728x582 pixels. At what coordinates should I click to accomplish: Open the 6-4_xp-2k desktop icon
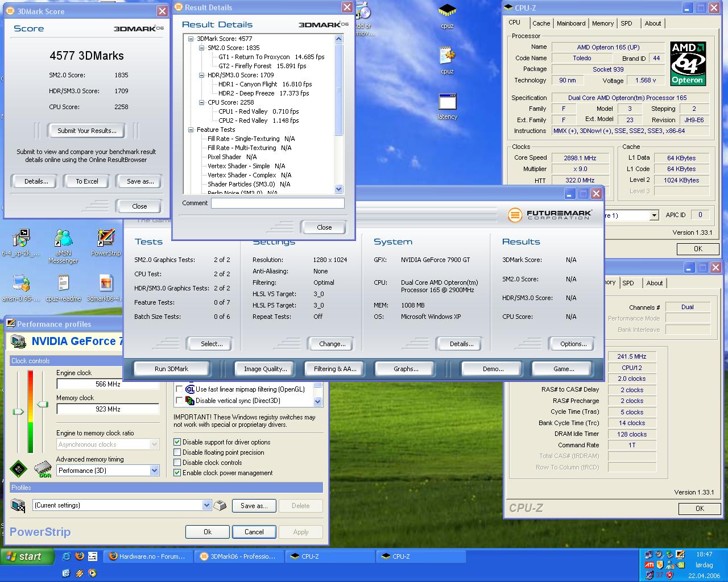coord(21,238)
